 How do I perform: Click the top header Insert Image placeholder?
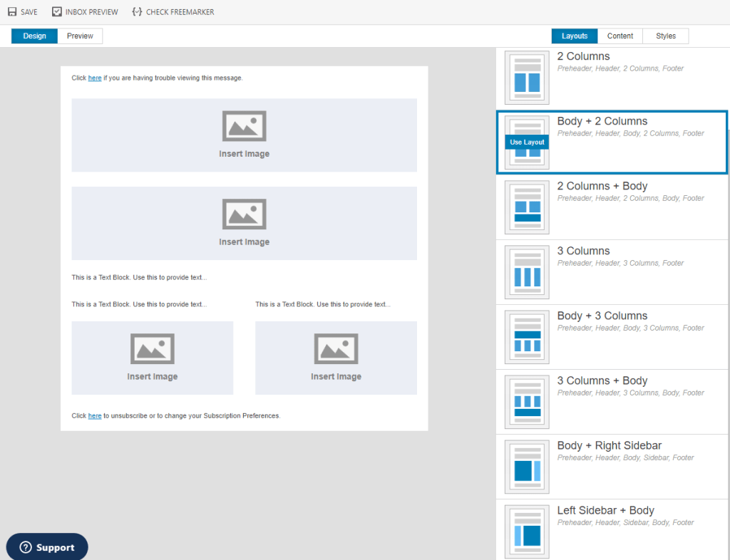[x=244, y=135]
